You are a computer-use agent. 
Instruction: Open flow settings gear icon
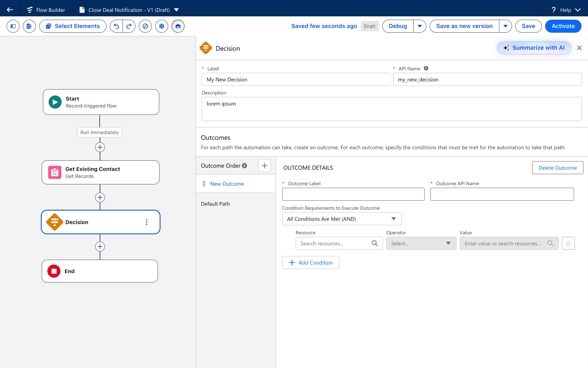point(162,26)
